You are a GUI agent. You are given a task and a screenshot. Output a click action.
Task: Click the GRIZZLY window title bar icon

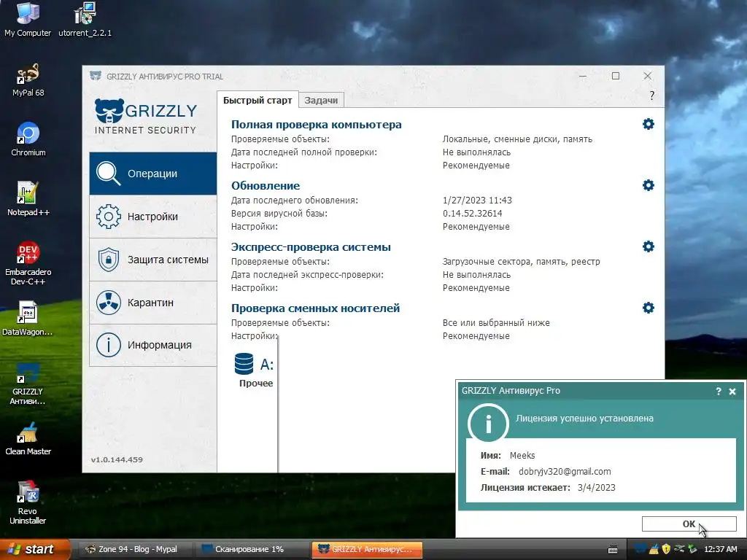point(96,76)
